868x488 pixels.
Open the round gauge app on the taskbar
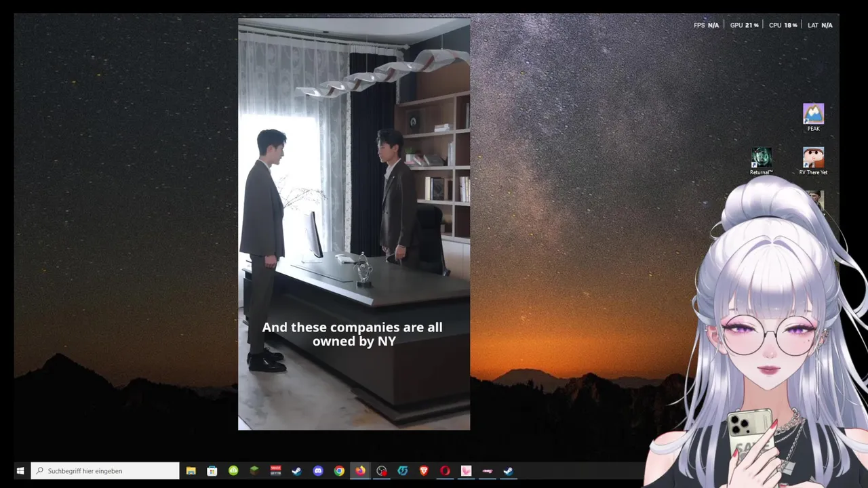pos(382,470)
